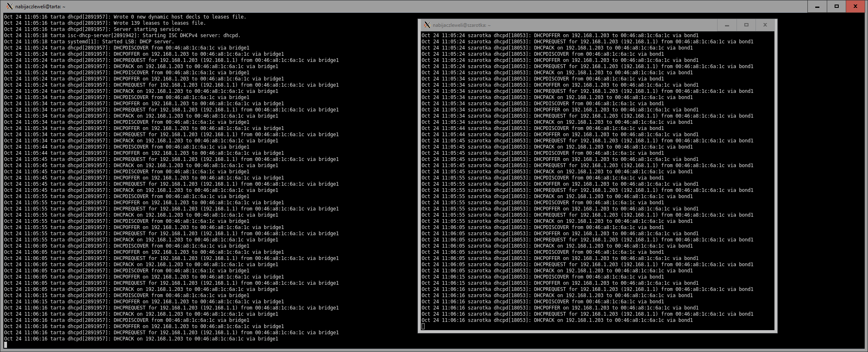Image resolution: width=868 pixels, height=352 pixels.
Task: Click the X icon in the szarotka window title bar
Action: click(427, 25)
